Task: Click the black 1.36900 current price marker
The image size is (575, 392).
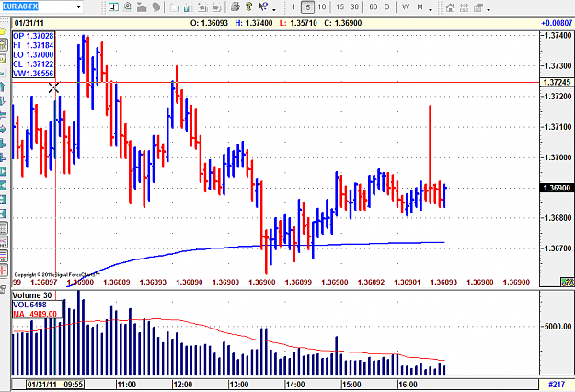Action: point(557,188)
